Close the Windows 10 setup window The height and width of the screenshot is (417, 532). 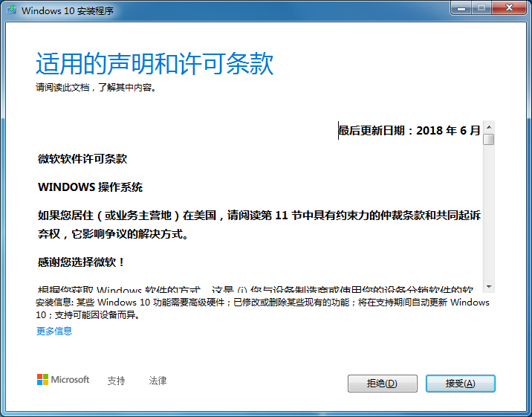508,8
